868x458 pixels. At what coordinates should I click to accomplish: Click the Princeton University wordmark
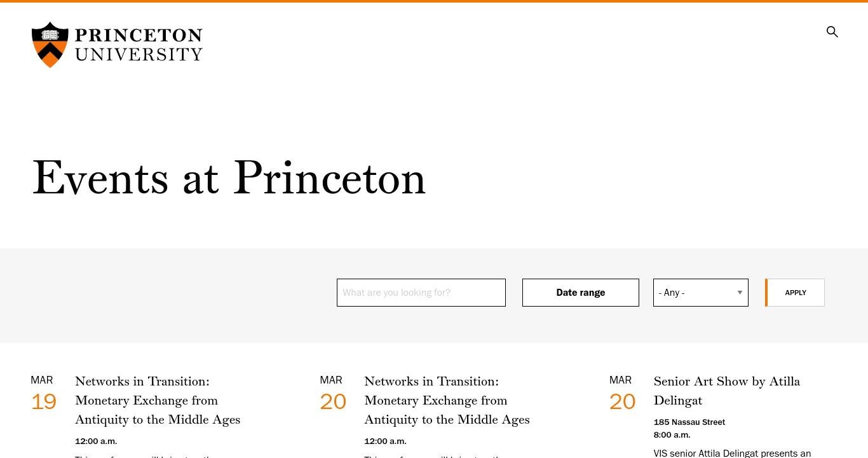coord(139,45)
